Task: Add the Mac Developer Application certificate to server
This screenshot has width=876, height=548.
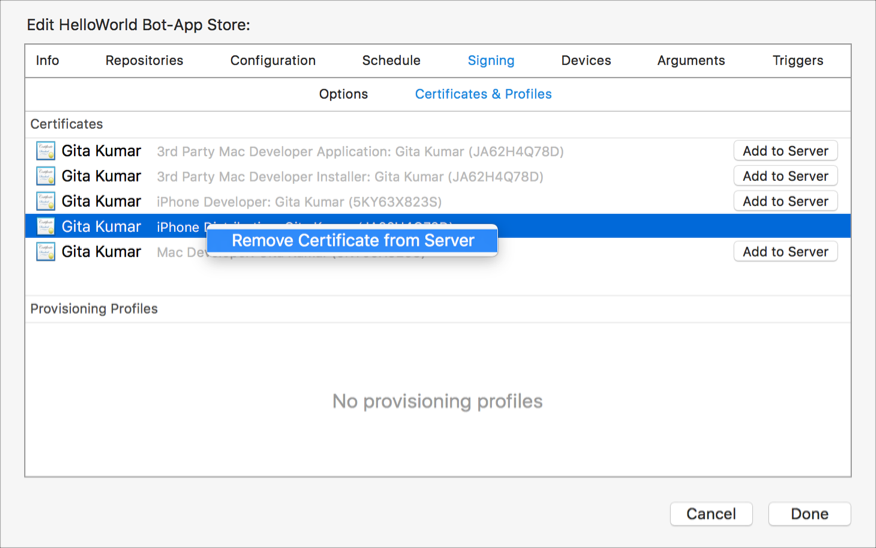Action: 785,151
